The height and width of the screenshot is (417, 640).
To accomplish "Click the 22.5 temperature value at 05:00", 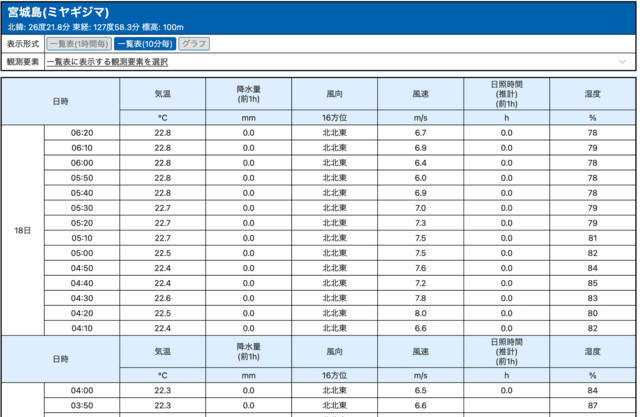I will click(162, 253).
